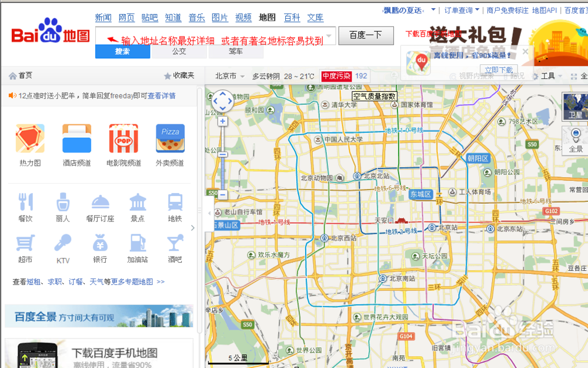Open the 地图API link

pos(544,10)
